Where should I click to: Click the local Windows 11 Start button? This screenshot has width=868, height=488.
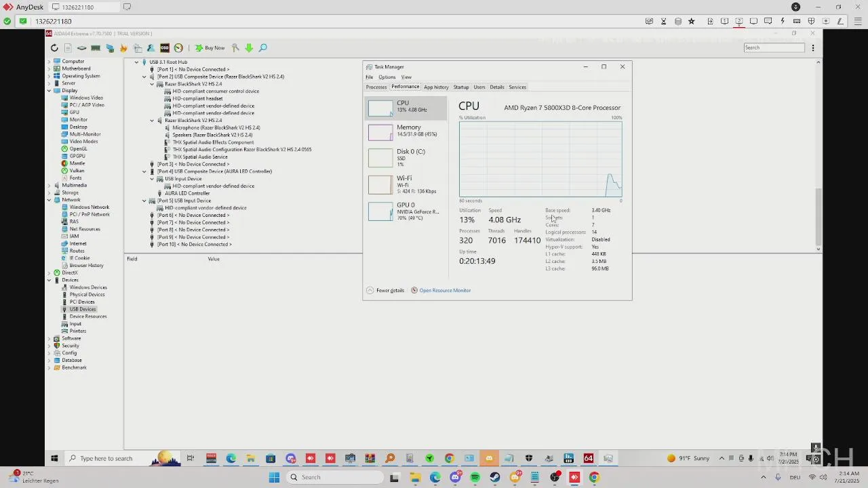pos(274,477)
